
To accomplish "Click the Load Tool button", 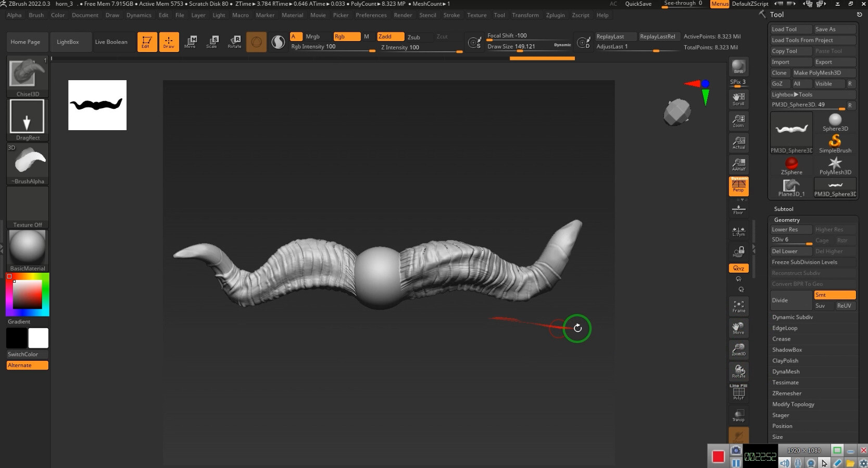I will (791, 29).
